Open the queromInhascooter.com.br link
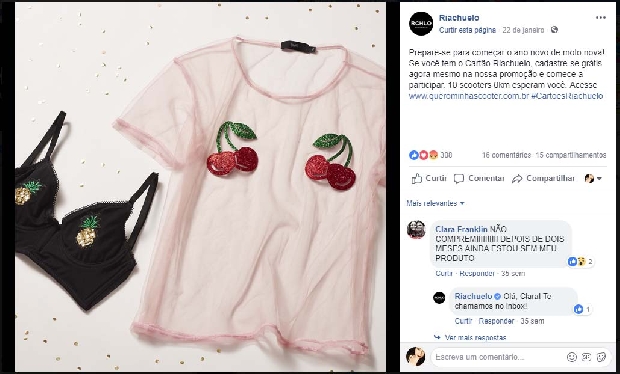 469,96
